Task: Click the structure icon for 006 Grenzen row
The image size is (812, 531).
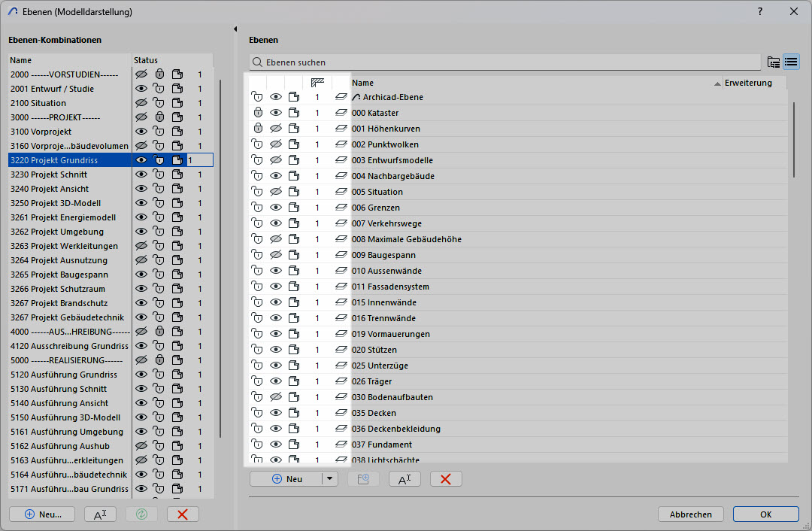Action: pos(341,208)
